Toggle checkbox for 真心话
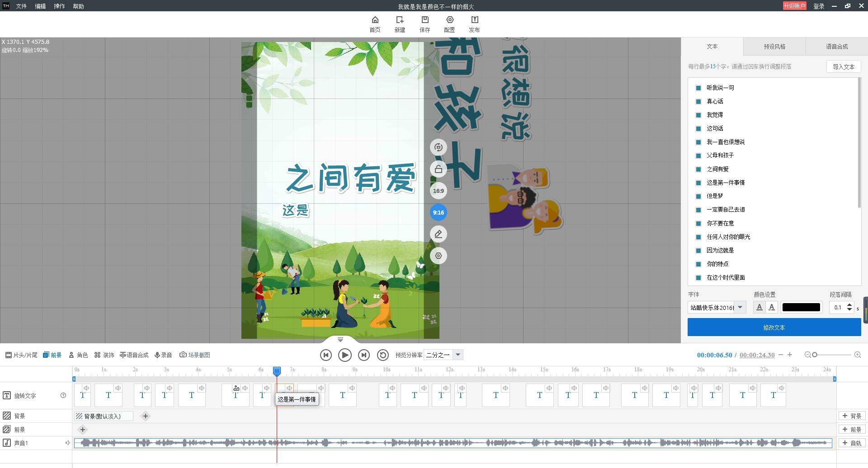 click(x=698, y=102)
